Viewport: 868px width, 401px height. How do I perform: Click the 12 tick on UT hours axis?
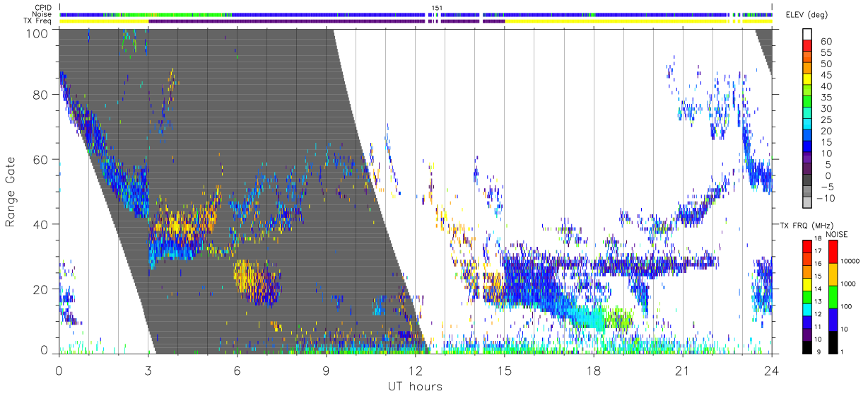pyautogui.click(x=416, y=371)
